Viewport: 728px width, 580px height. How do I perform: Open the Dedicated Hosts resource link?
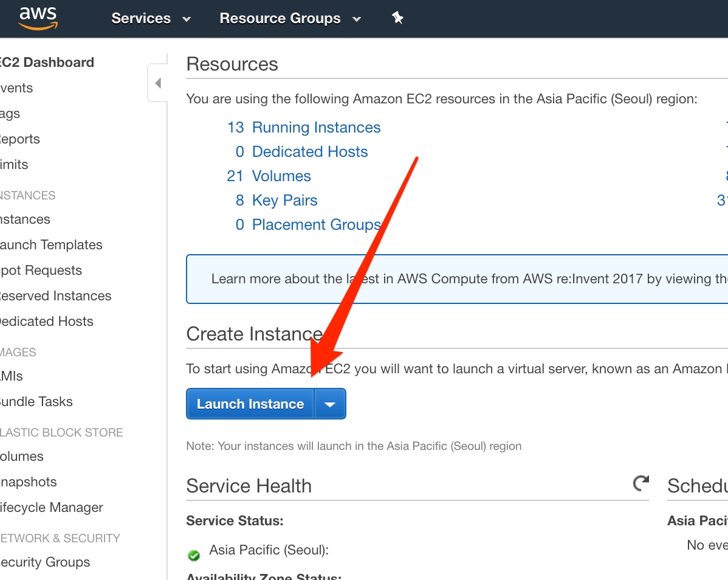310,152
